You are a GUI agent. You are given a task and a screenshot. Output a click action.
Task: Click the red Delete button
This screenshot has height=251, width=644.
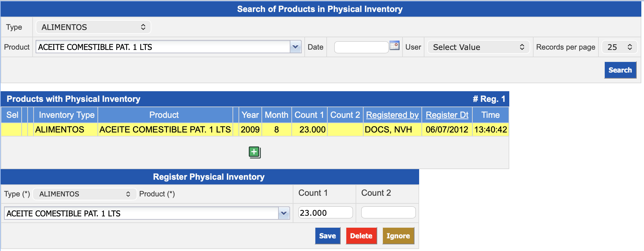pyautogui.click(x=361, y=236)
